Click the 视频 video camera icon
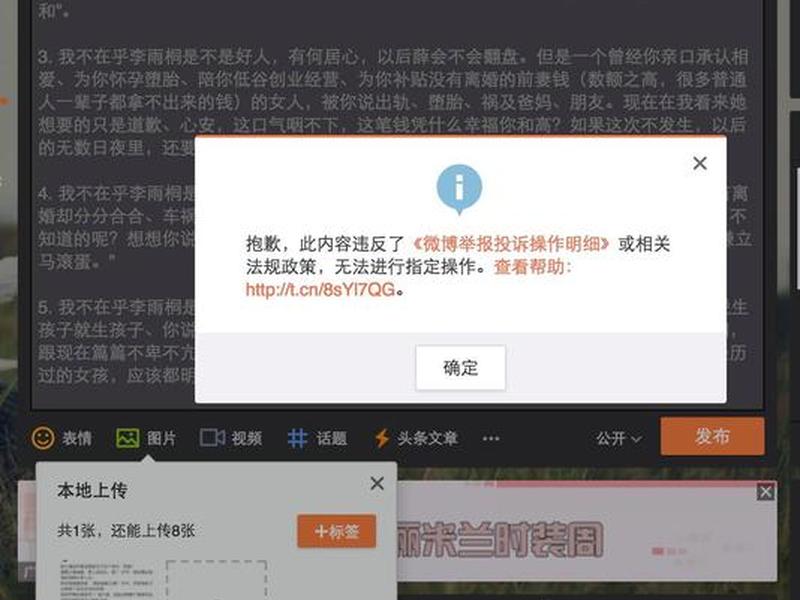The width and height of the screenshot is (800, 600). (x=212, y=438)
